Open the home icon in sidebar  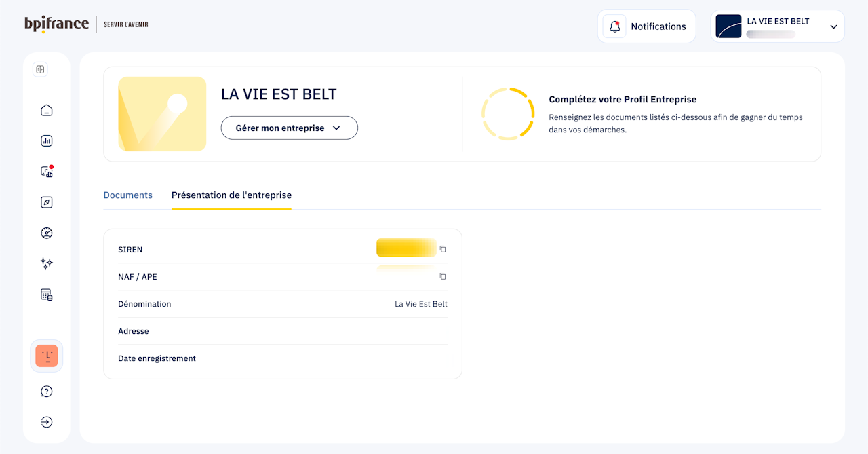pyautogui.click(x=47, y=111)
